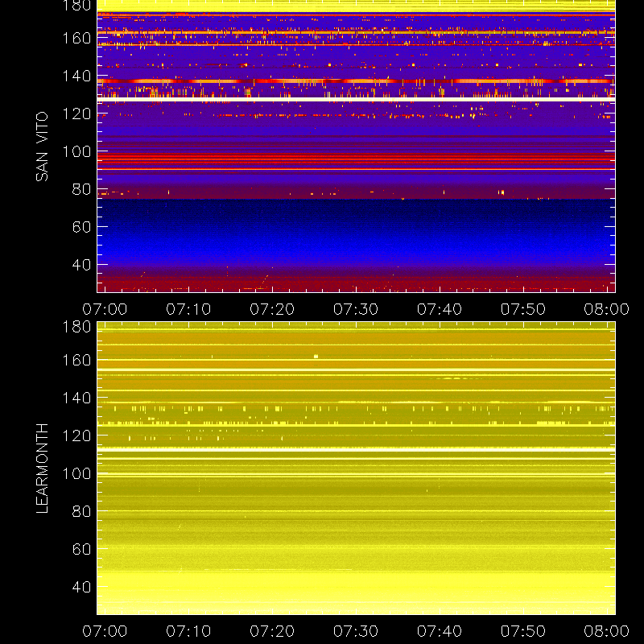Choose 160 frequency tick of LEARMONTH

click(76, 361)
